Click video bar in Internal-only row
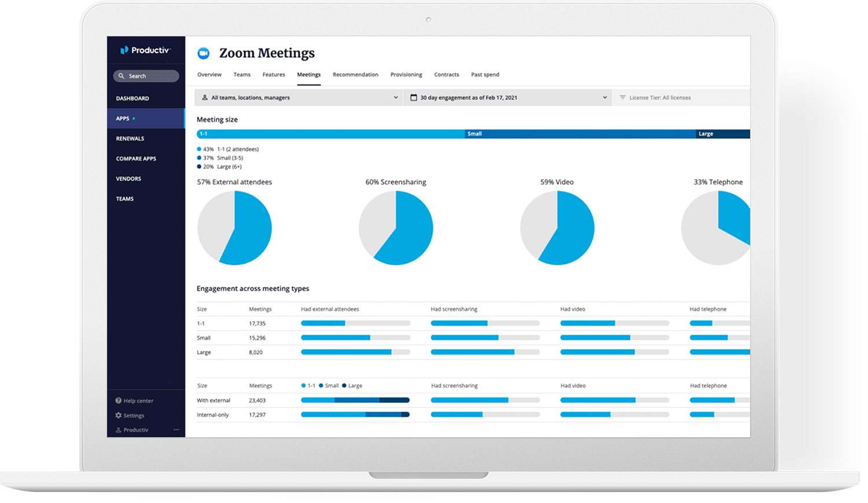 (x=615, y=415)
